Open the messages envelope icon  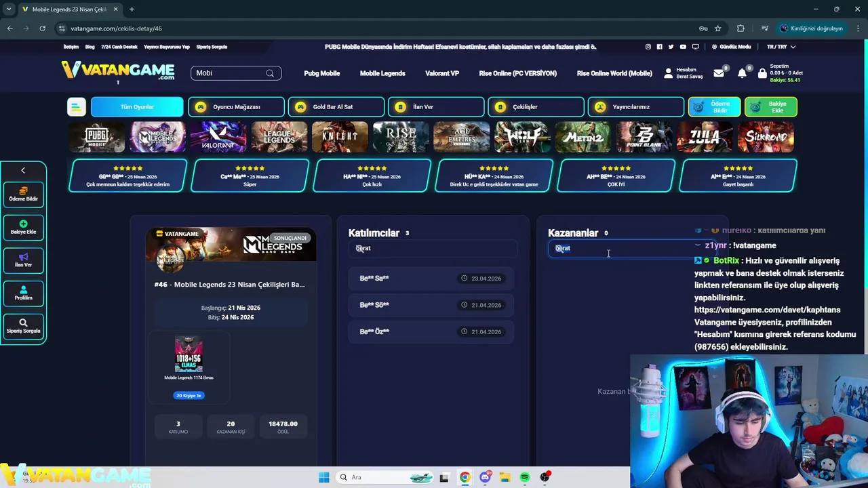pyautogui.click(x=719, y=73)
